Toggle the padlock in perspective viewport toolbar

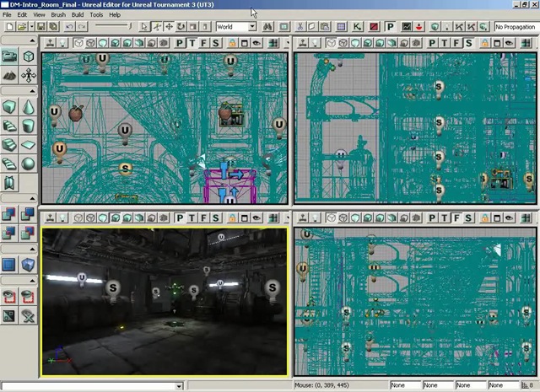233,217
